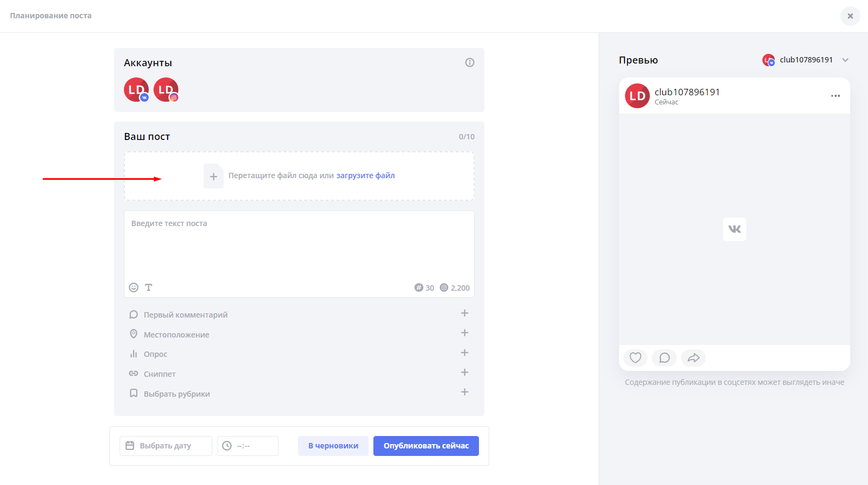Click the 'Опрос' label
This screenshot has width=868, height=485.
156,354
